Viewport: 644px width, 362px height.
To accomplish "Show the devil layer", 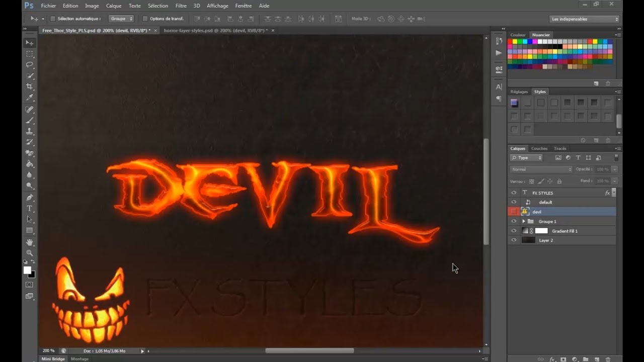I will (x=514, y=212).
